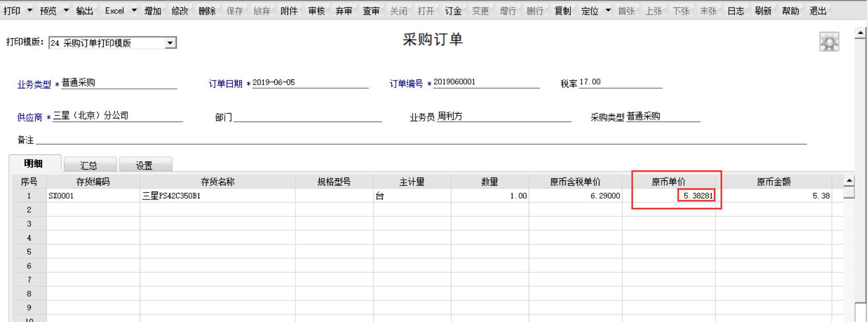Click the table's vertical scrollbar up arrow
This screenshot has width=868, height=322.
coord(849,180)
